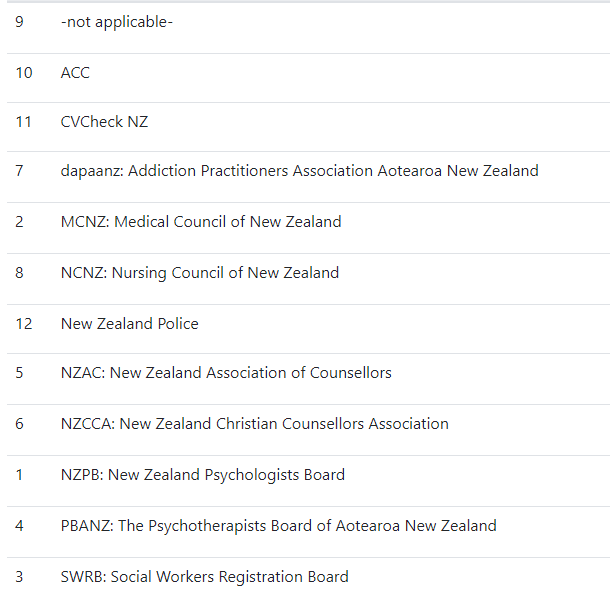
Task: Click ID number 3 cell
Action: point(19,576)
